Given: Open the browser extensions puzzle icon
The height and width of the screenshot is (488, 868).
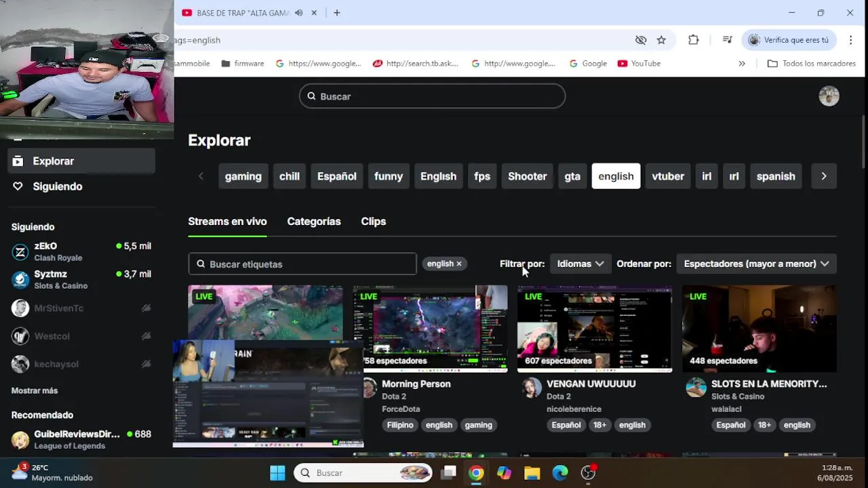Looking at the screenshot, I should pyautogui.click(x=693, y=40).
